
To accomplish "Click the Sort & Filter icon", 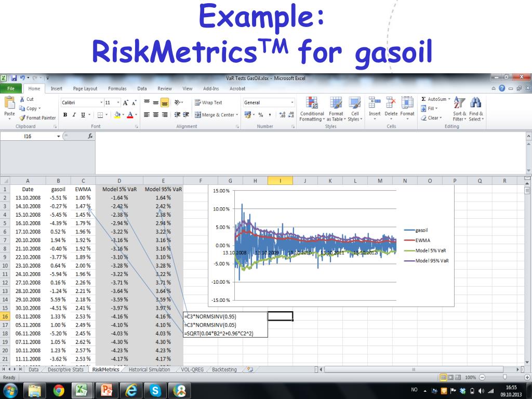I will tap(459, 102).
